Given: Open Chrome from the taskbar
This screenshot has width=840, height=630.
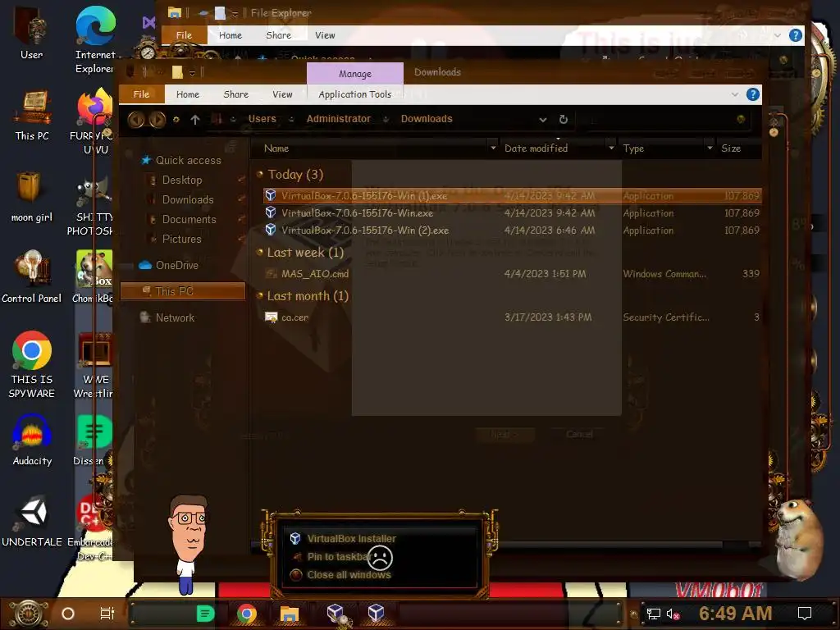Looking at the screenshot, I should pyautogui.click(x=246, y=614).
